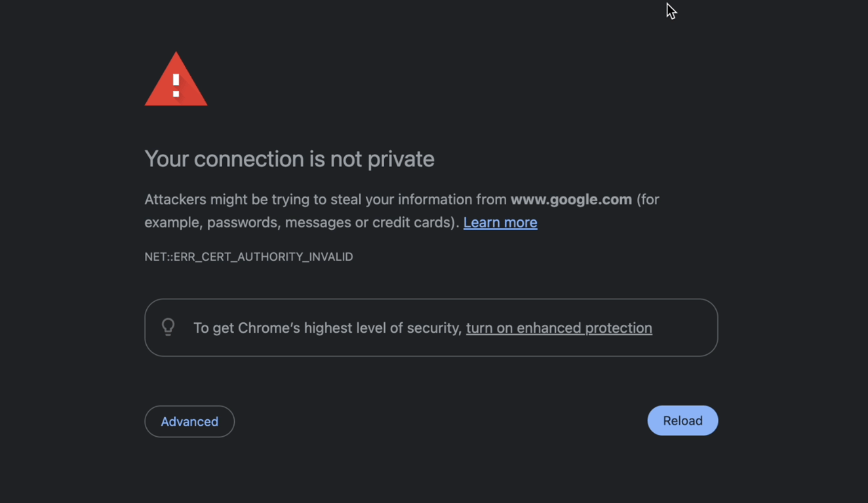Click the lightbulb tip icon

click(168, 327)
